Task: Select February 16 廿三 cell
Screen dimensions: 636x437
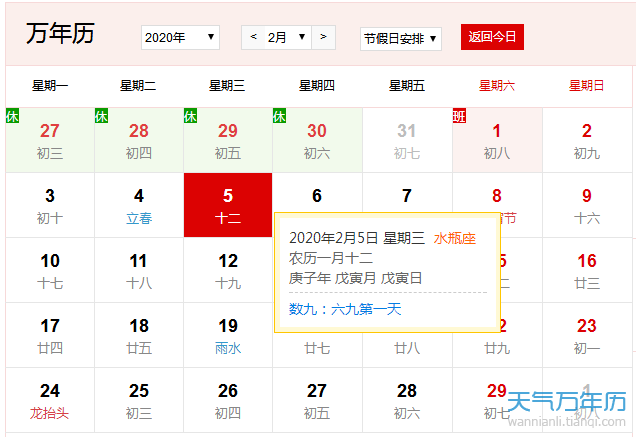Action: pos(587,270)
